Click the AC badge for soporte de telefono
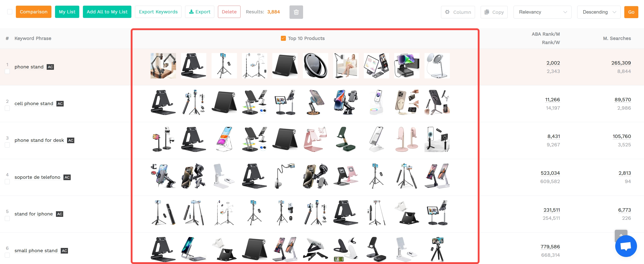The height and width of the screenshot is (264, 644). click(x=67, y=177)
